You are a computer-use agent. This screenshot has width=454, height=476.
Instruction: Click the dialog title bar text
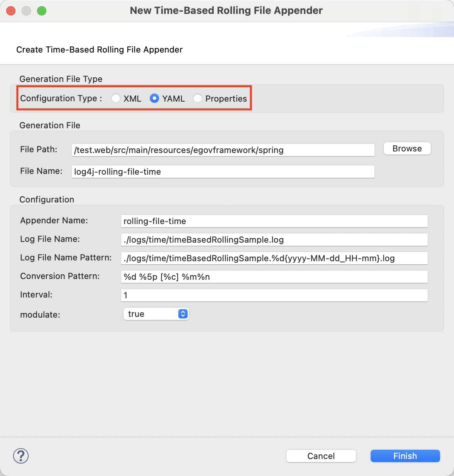[226, 11]
